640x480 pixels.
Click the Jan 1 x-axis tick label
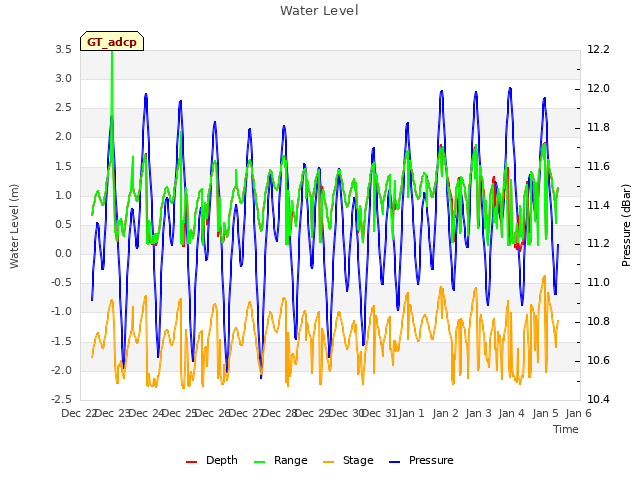point(411,413)
